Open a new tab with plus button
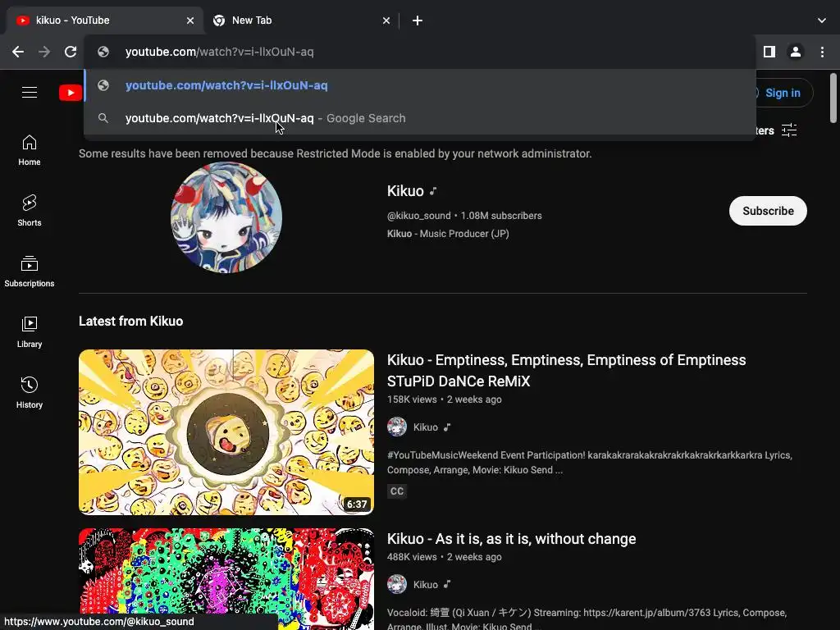 pos(418,21)
